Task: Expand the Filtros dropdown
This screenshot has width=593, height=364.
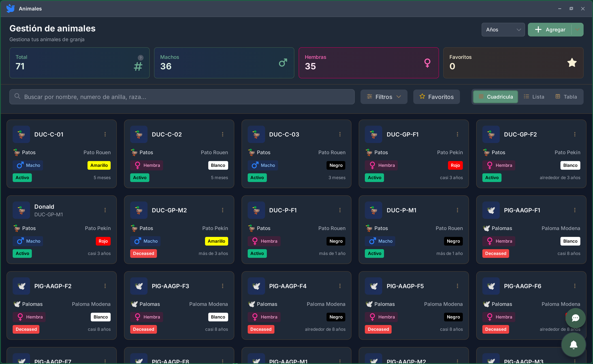Action: [x=384, y=97]
